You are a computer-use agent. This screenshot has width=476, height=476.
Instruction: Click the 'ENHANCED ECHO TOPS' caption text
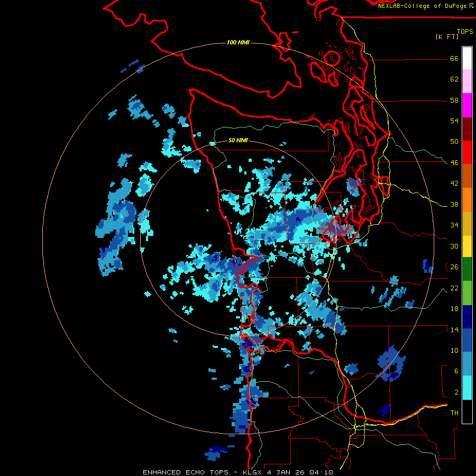[x=186, y=472]
